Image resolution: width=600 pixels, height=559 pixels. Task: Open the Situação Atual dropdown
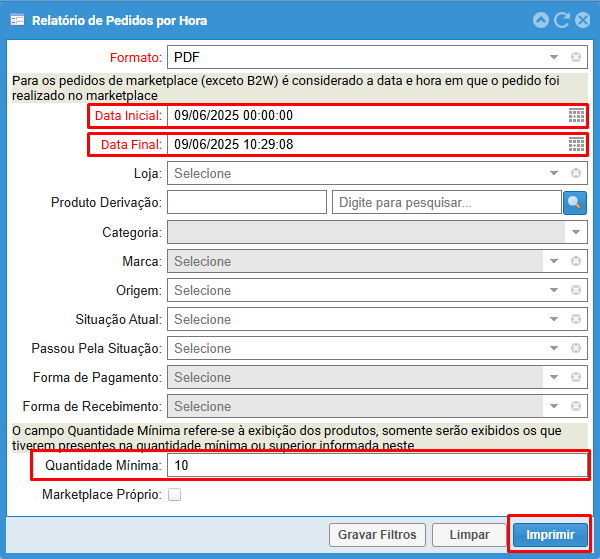554,319
